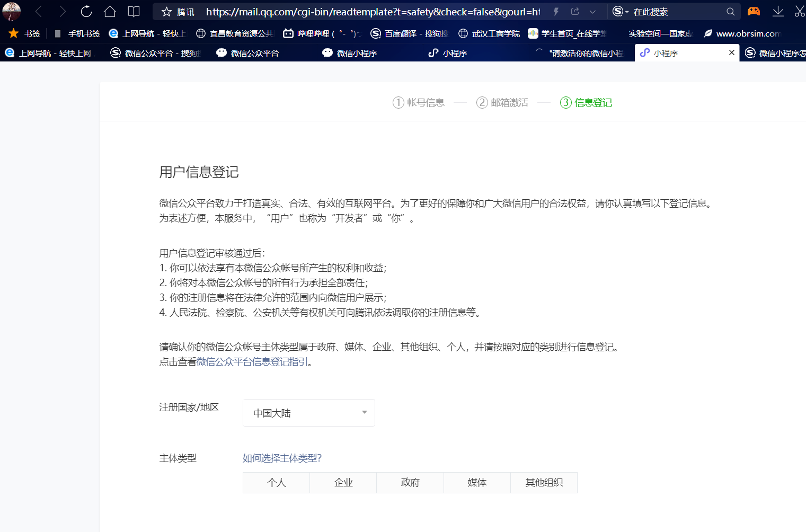Switch to 上网导航 - 轻快上网 tab

[52, 53]
